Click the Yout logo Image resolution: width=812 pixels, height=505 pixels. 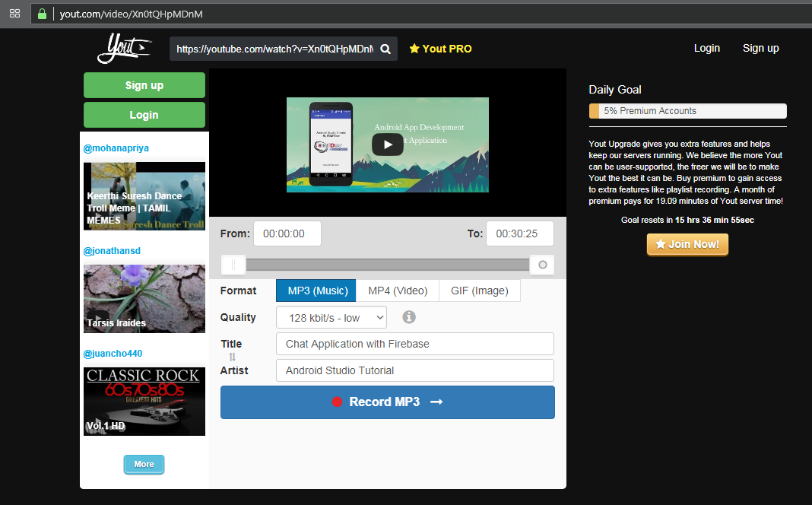click(124, 48)
